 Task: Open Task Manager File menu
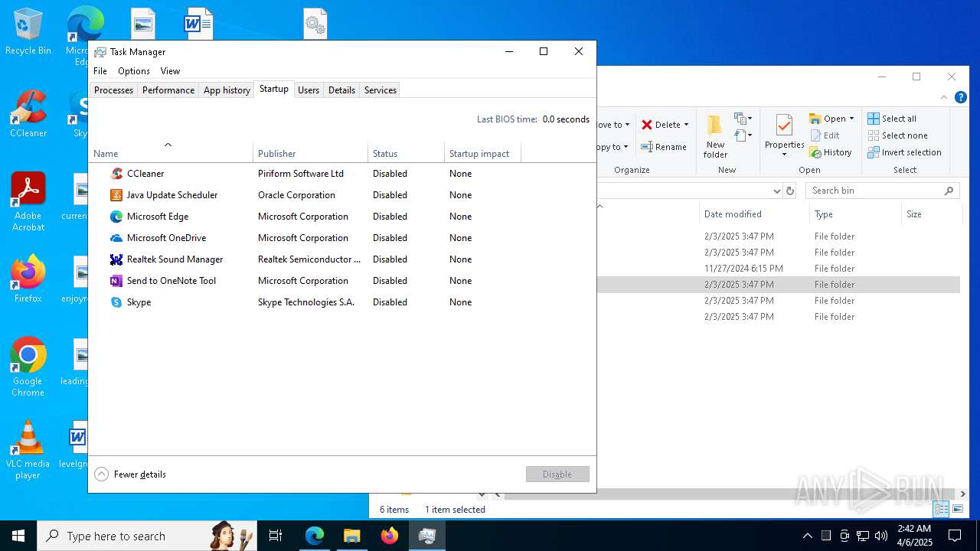[100, 71]
